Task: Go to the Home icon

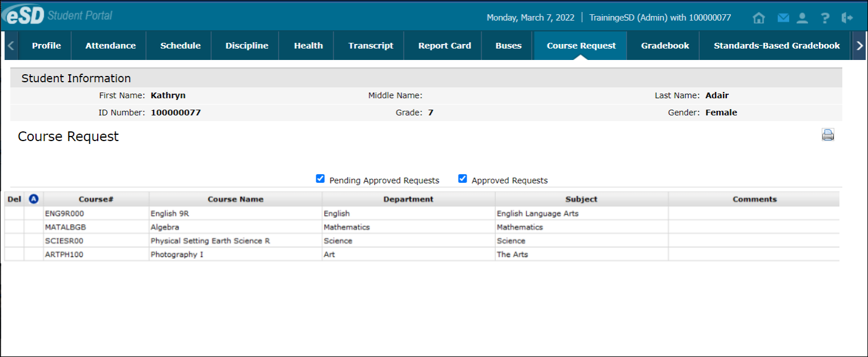Action: pyautogui.click(x=759, y=18)
